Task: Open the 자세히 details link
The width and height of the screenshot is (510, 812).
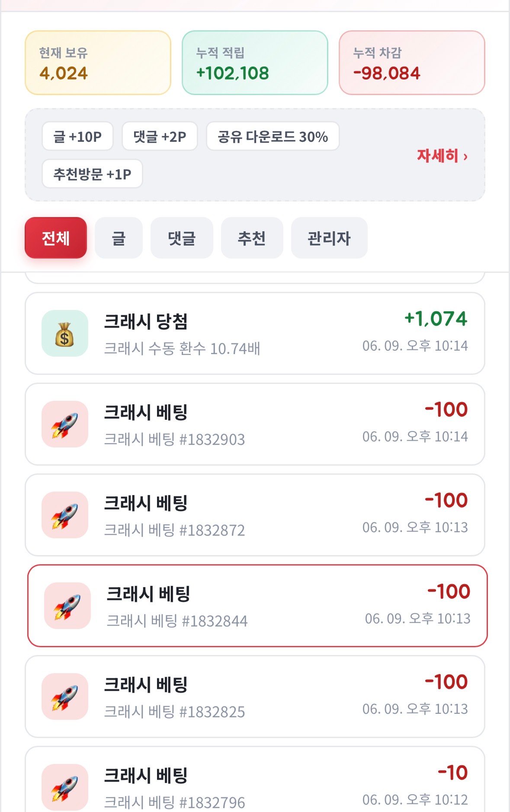Action: pos(442,156)
